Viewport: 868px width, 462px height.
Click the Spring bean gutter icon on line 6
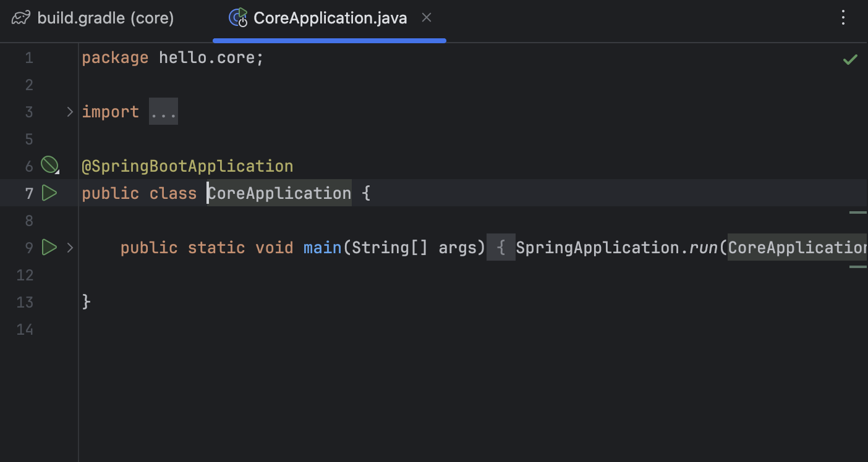click(49, 165)
